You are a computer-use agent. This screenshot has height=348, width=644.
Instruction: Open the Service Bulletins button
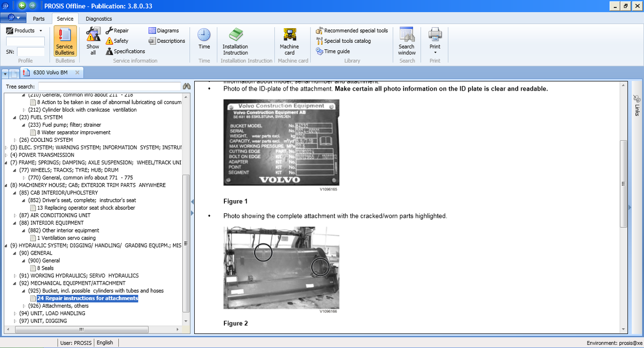click(65, 41)
